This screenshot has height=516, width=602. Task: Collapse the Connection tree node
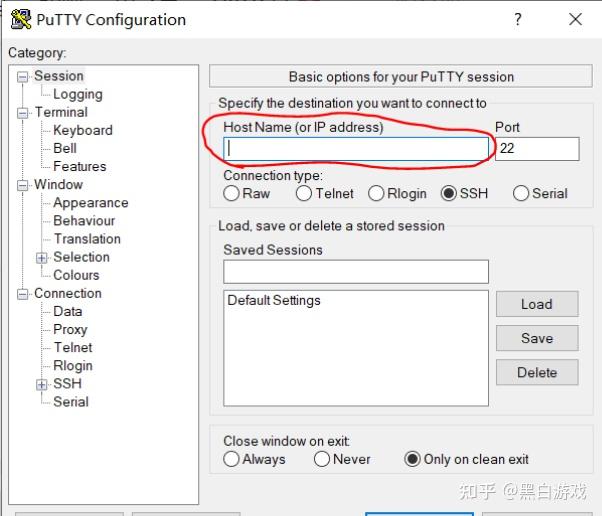click(x=23, y=294)
